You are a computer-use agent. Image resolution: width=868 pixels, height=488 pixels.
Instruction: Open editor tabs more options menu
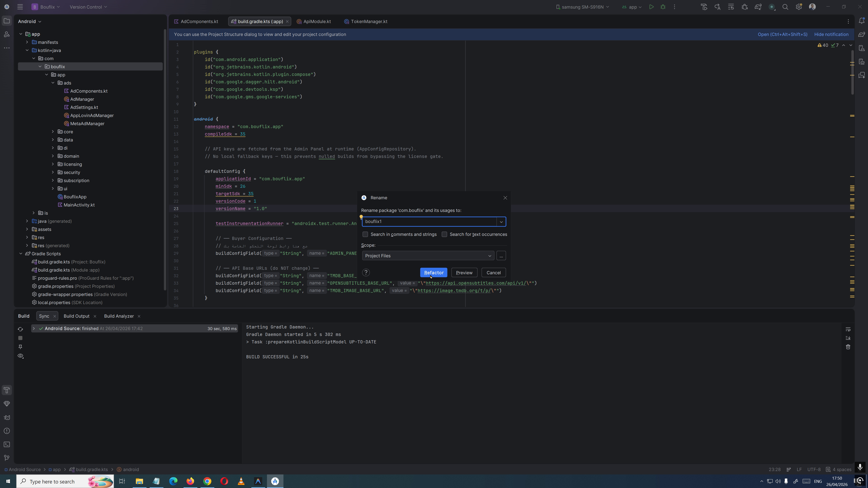(x=848, y=21)
